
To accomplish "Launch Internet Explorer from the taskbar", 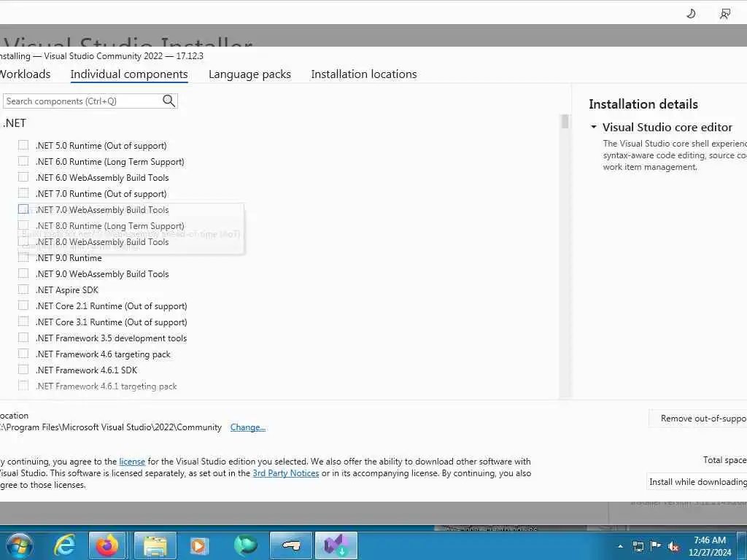I will (x=64, y=545).
